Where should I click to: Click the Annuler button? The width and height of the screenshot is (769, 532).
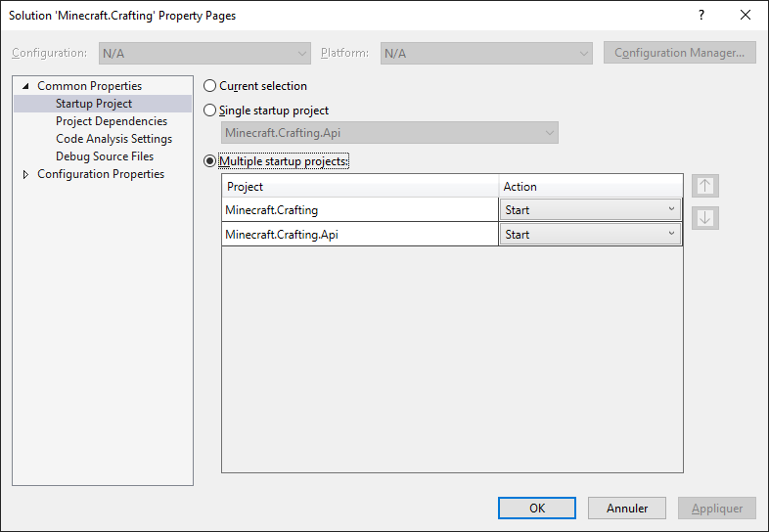click(627, 508)
